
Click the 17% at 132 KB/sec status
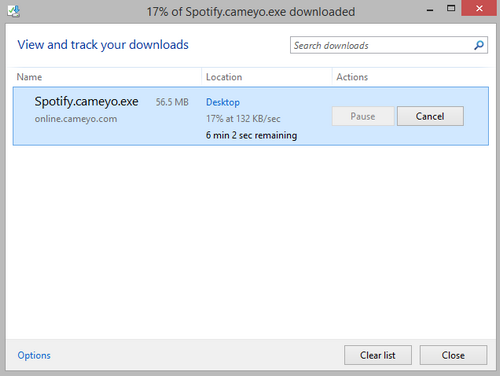click(243, 119)
